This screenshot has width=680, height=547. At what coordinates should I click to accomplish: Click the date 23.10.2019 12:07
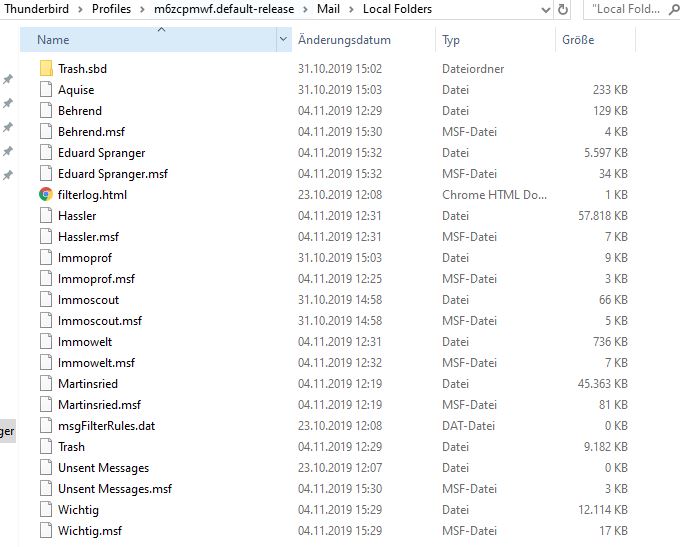[x=340, y=468]
